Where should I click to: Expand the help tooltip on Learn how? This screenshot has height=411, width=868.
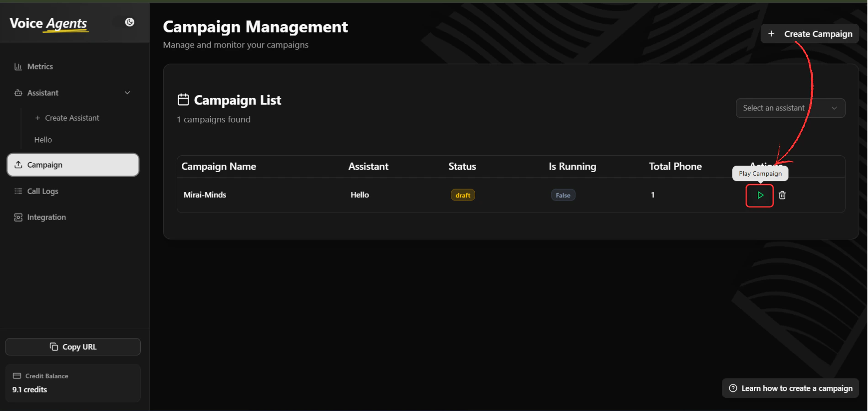(x=733, y=388)
